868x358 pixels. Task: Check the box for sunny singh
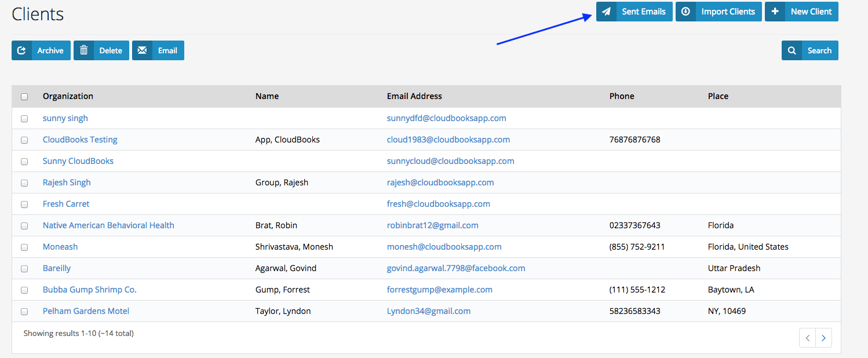24,119
